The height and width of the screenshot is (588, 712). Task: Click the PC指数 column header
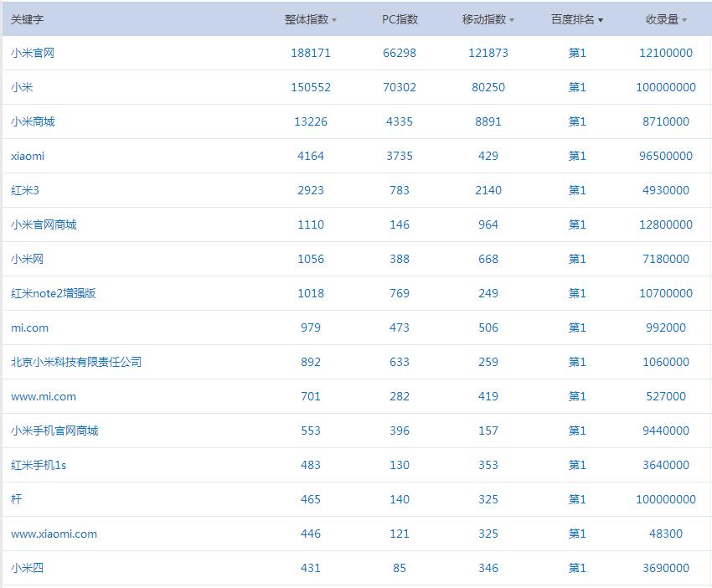(x=400, y=19)
